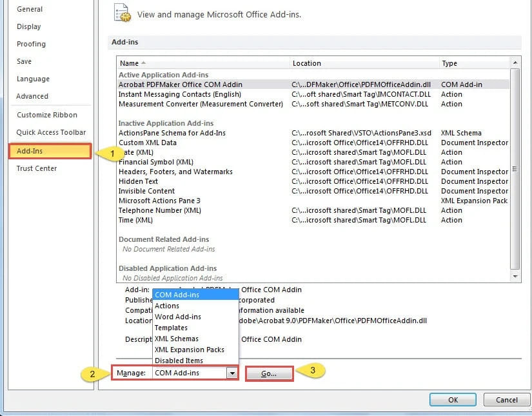
Task: Open Quick Access Toolbar settings
Action: (51, 132)
